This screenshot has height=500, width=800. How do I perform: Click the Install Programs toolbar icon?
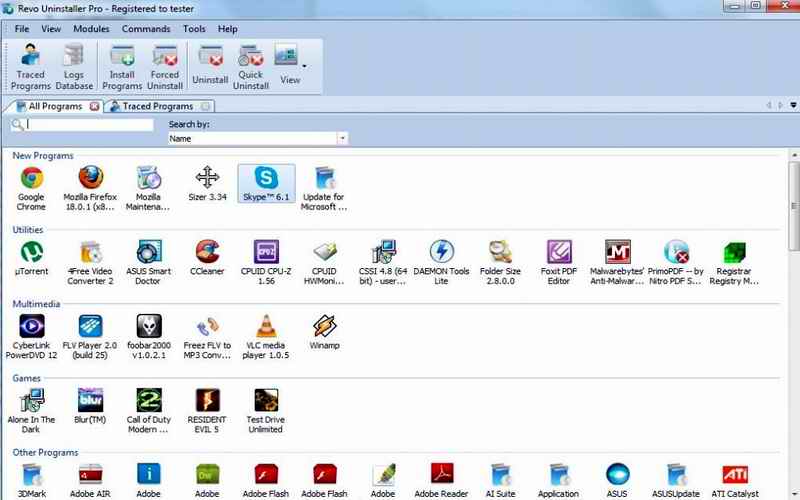122,66
